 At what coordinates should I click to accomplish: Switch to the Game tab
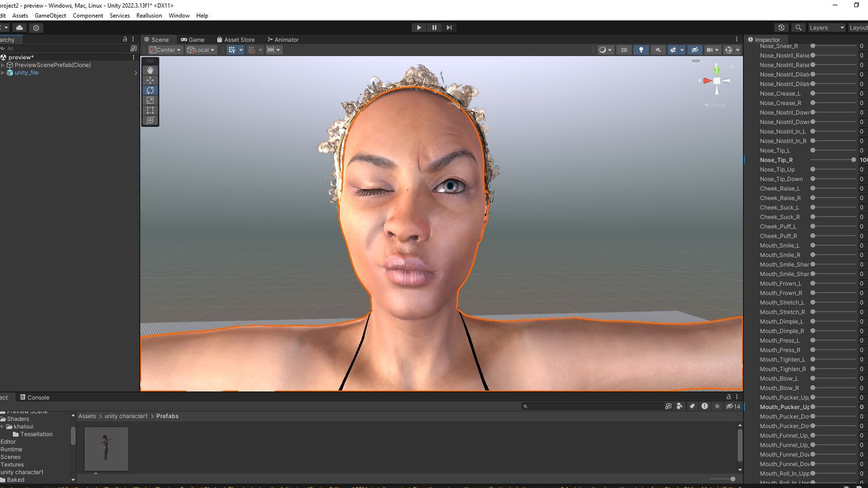pos(193,40)
